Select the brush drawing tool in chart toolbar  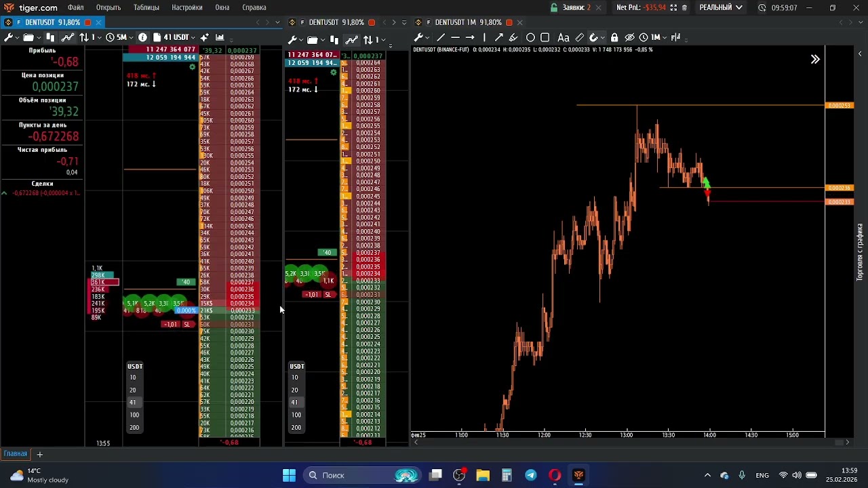tap(513, 38)
